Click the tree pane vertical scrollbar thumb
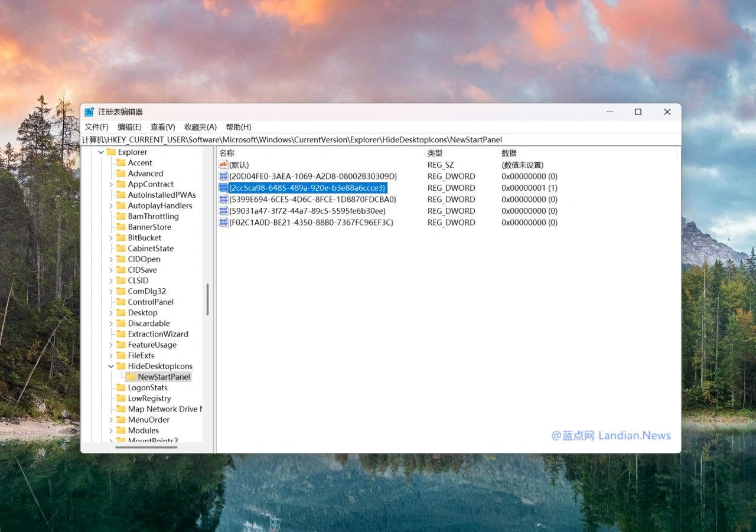This screenshot has height=532, width=756. [x=207, y=299]
